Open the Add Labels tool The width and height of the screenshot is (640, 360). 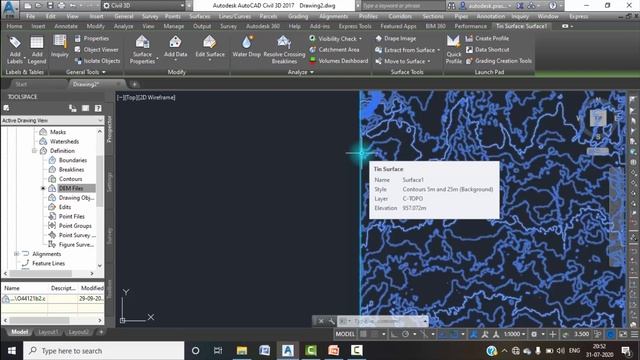click(15, 49)
